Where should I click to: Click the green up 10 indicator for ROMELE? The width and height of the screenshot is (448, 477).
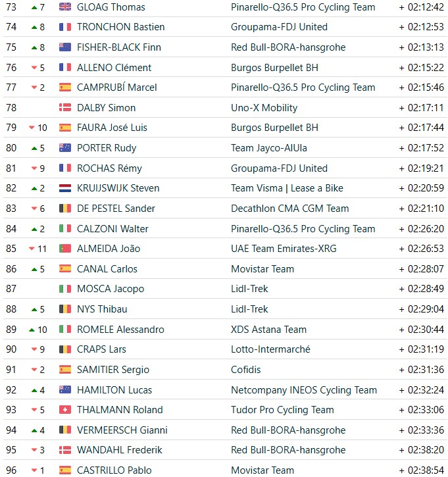[x=38, y=330]
